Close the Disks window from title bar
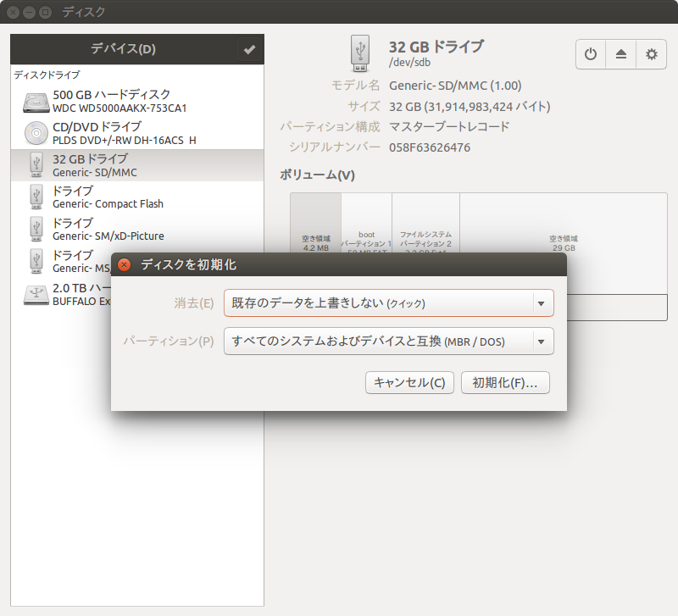678x616 pixels. 14,12
